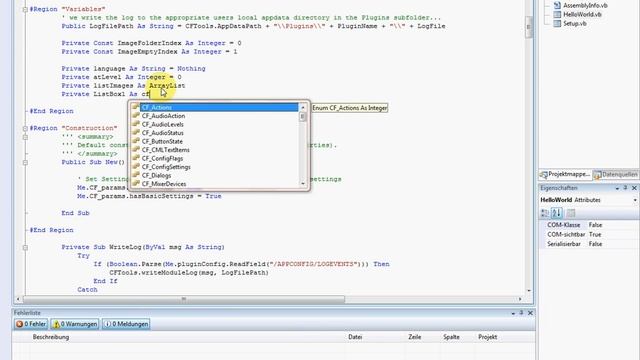This screenshot has height=360, width=640.
Task: Click the property pages icon
Action: pyautogui.click(x=571, y=213)
